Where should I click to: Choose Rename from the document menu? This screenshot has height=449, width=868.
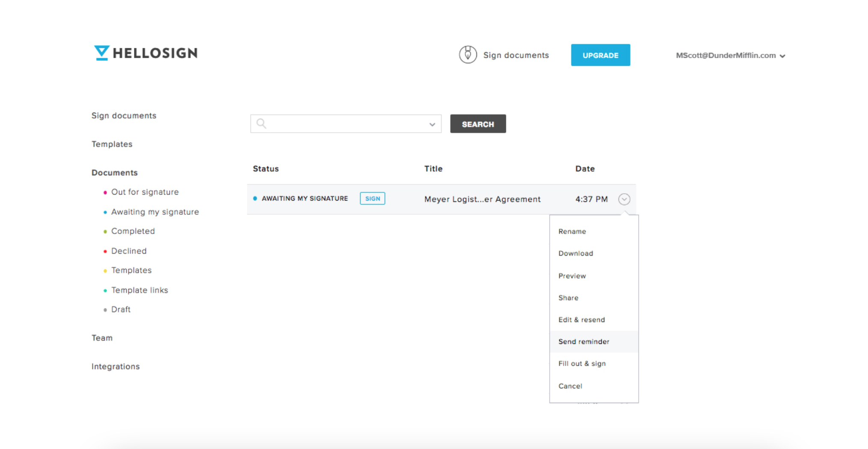tap(572, 231)
